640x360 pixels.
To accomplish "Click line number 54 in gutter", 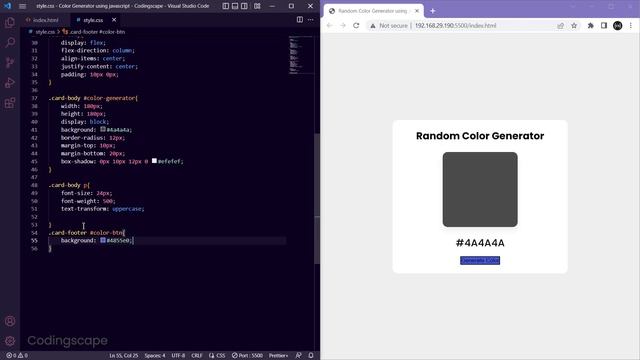I will [34, 233].
